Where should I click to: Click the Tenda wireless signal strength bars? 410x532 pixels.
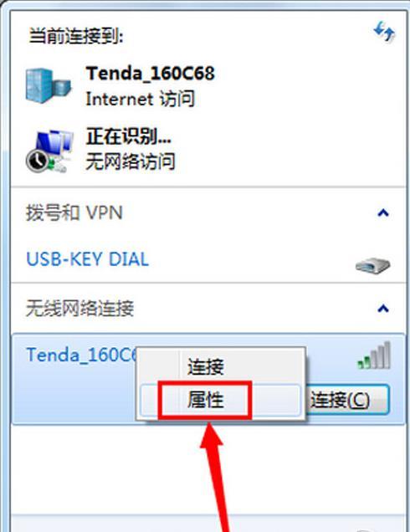click(374, 356)
